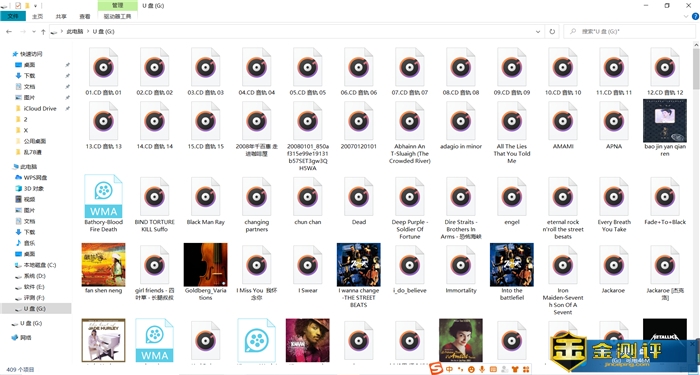Click the Goldberg_Variations violin cover thumbnail
The width and height of the screenshot is (700, 375).
[205, 264]
